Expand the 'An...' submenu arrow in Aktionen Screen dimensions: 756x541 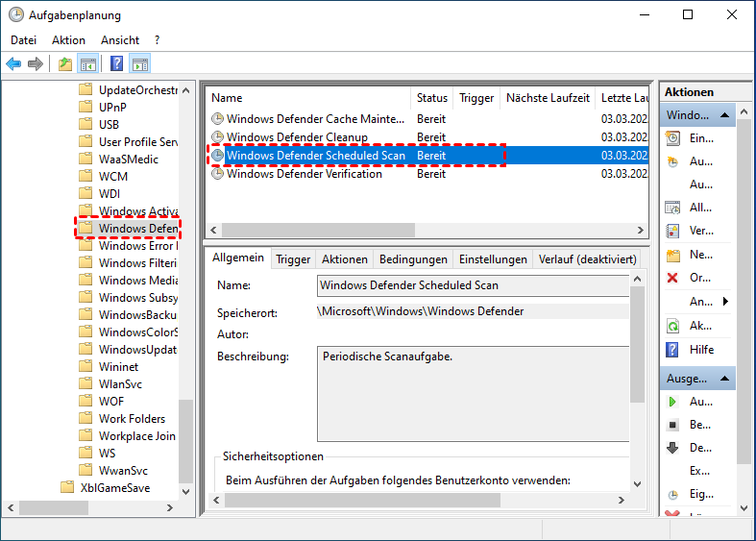[725, 302]
